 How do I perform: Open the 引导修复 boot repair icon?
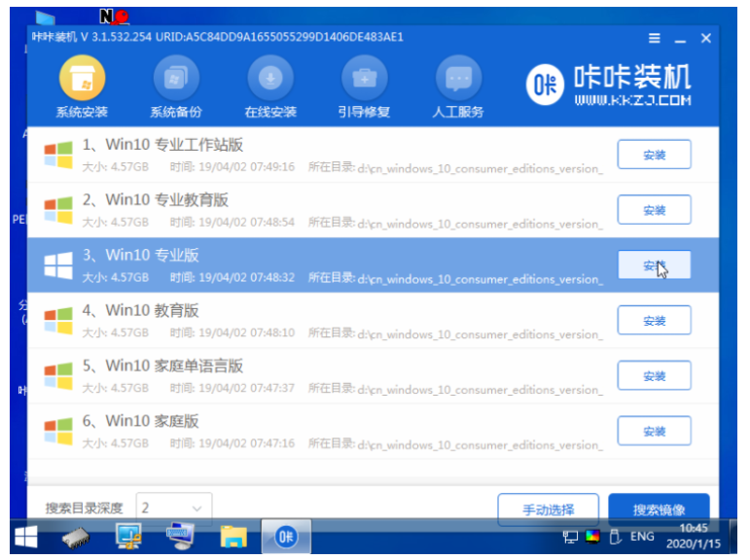tap(365, 78)
